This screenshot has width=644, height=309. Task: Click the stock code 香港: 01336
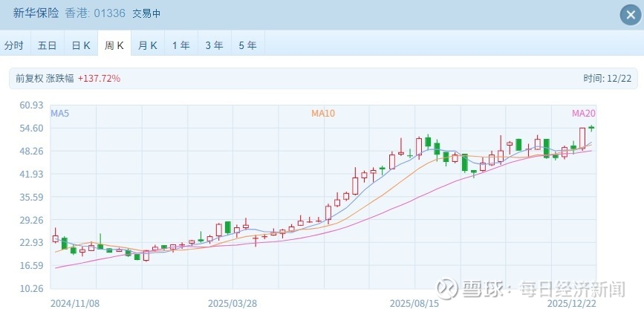[x=95, y=13]
